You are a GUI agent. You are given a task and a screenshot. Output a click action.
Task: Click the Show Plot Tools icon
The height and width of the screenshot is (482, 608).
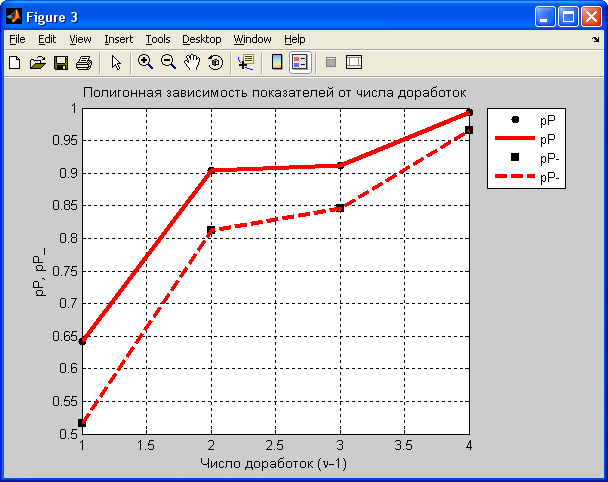click(354, 62)
